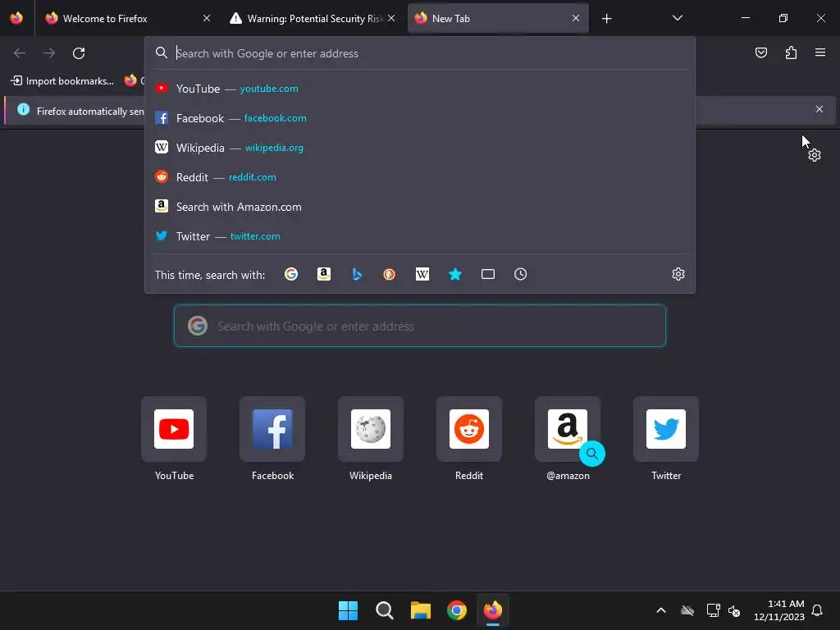This screenshot has width=840, height=630.
Task: Click the muted volume tray icon
Action: click(734, 610)
